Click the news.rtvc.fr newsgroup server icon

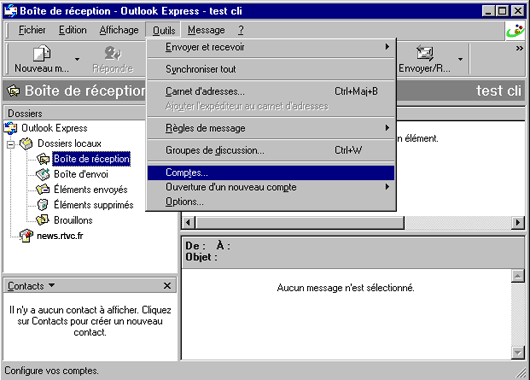click(26, 236)
